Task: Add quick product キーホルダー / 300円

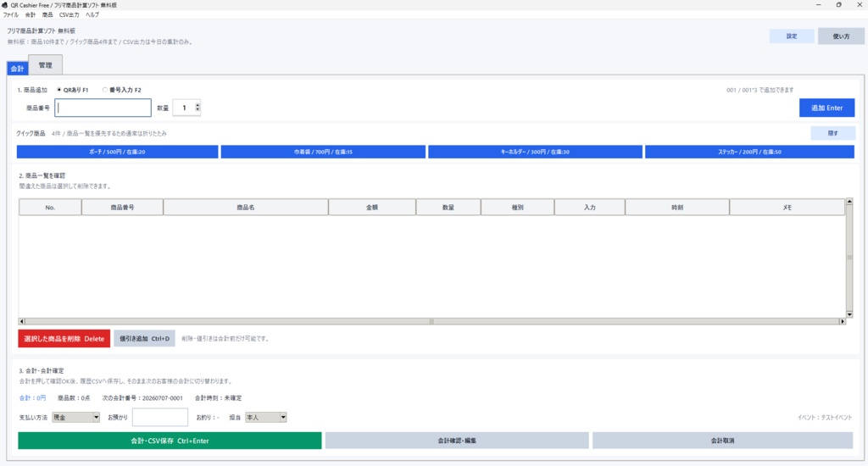Action: 536,152
